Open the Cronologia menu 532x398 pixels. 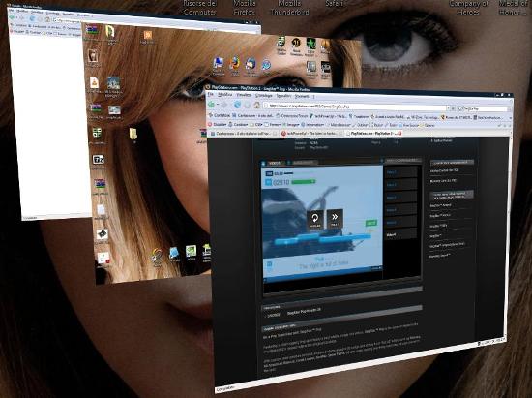[x=264, y=96]
